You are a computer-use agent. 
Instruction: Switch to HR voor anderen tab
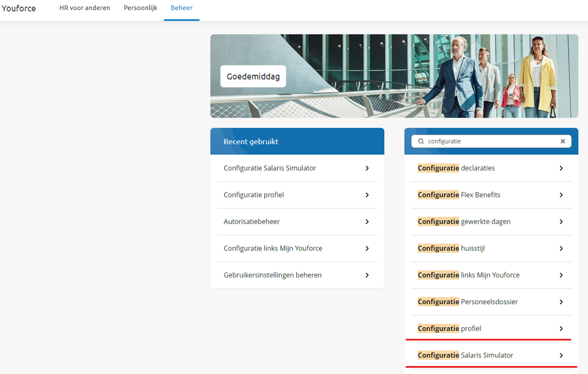85,8
